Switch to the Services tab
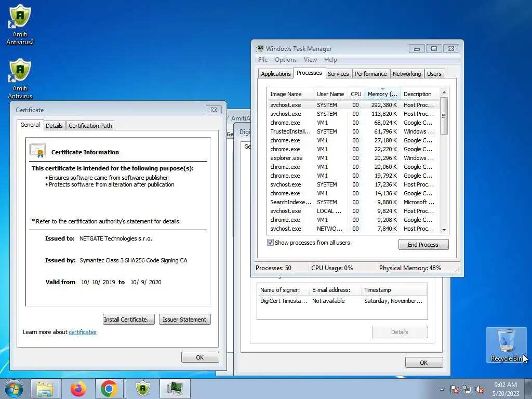Viewport: 532px width, 399px height. [338, 74]
